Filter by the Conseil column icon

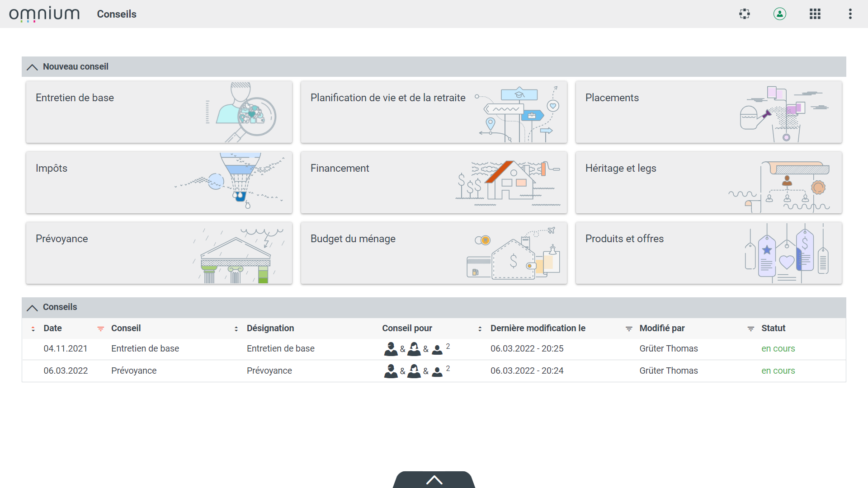coord(101,329)
